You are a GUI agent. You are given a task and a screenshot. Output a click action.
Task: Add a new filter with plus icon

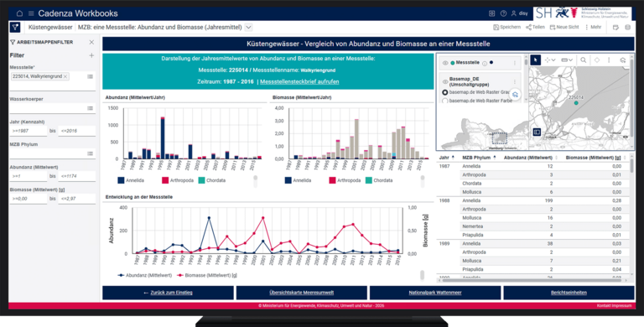pos(91,55)
